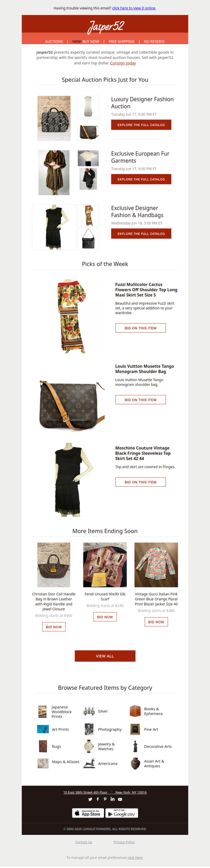Open the Consign today link

(123, 63)
